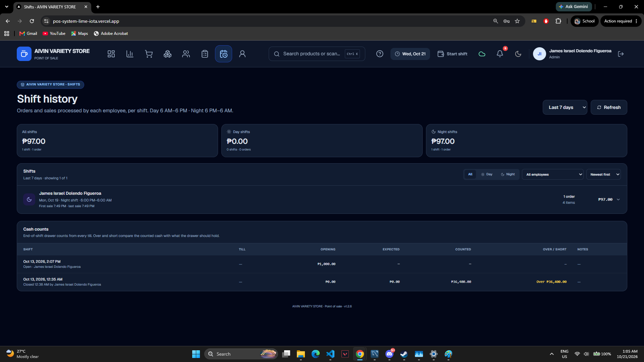
Task: Click the green cloud sync icon
Action: 482,54
